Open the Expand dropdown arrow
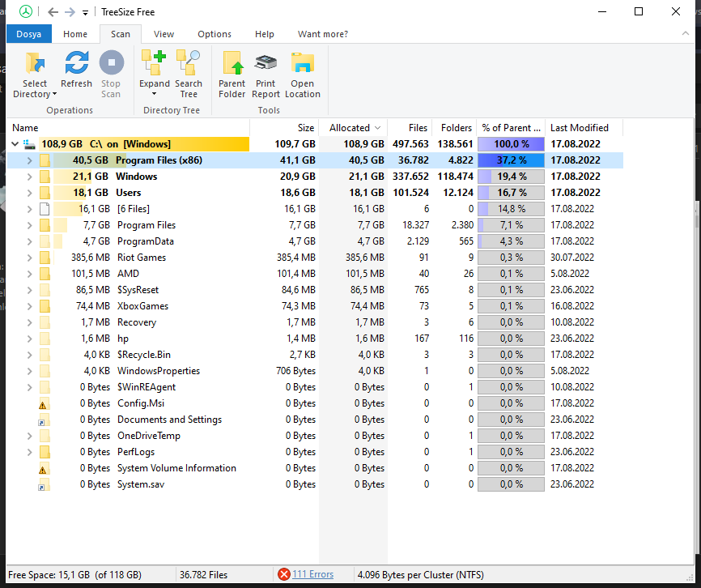Image resolution: width=701 pixels, height=588 pixels. point(155,94)
